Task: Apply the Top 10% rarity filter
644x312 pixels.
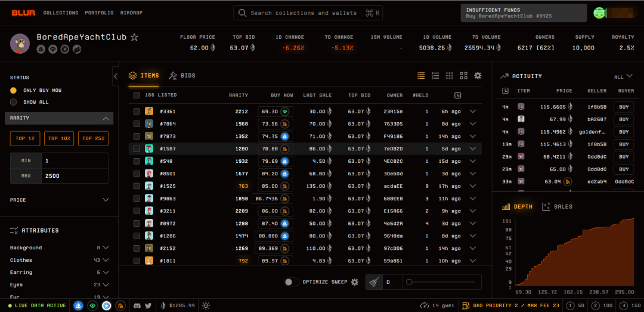Action: [59, 138]
